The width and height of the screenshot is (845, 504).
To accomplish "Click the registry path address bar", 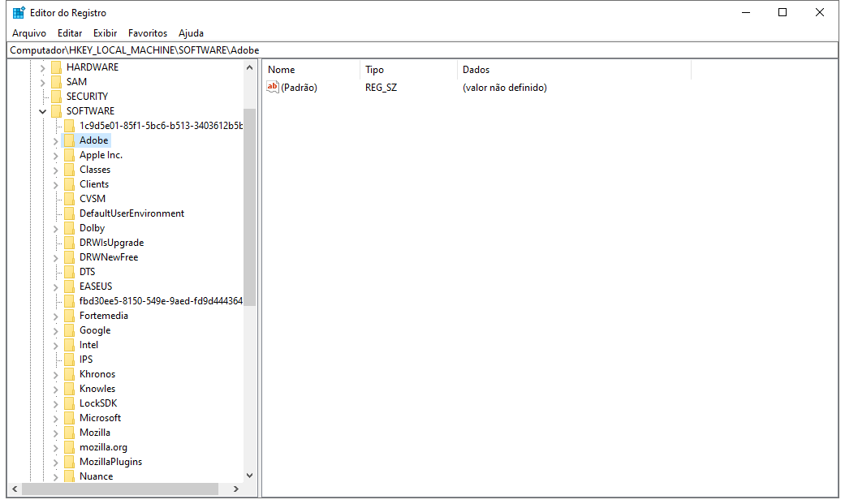I will pyautogui.click(x=422, y=50).
